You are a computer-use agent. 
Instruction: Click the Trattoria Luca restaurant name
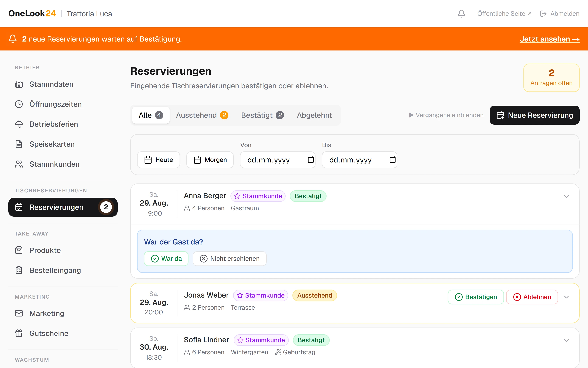click(89, 14)
